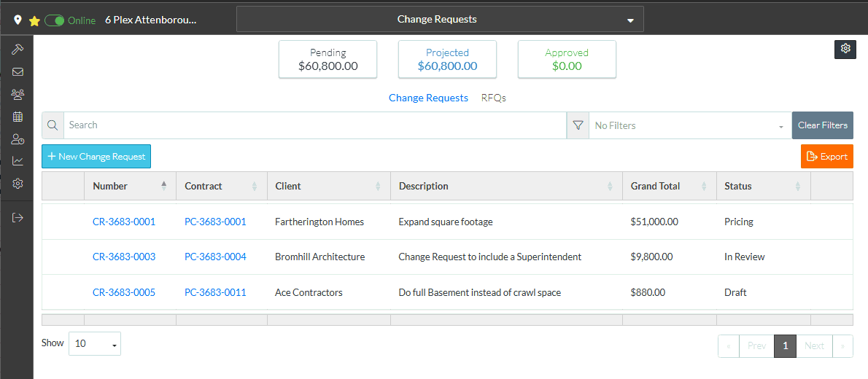868x379 pixels.
Task: Click the New Change Request button
Action: [x=96, y=157]
